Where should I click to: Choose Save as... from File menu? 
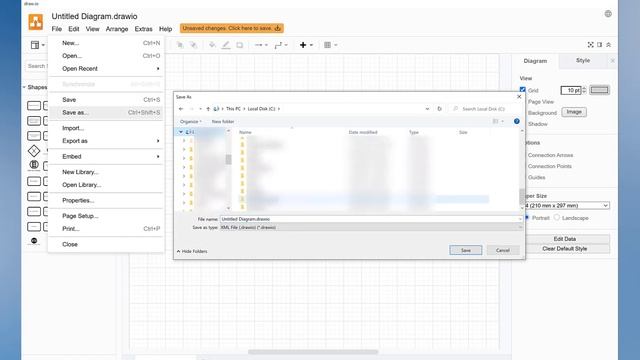click(x=106, y=113)
